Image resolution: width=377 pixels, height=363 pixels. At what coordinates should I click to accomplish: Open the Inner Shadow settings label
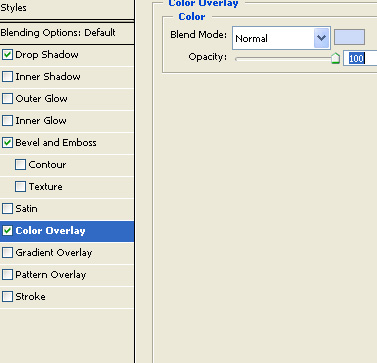(x=48, y=76)
